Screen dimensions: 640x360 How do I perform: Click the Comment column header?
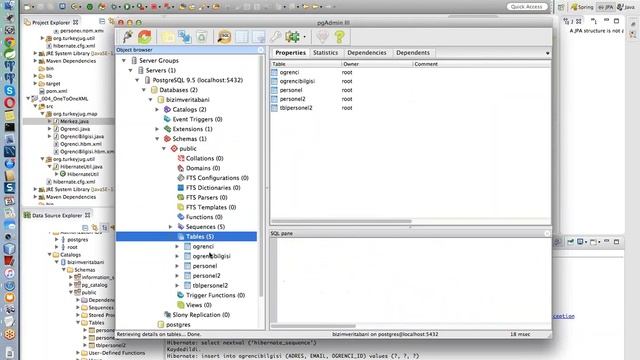coord(481,64)
